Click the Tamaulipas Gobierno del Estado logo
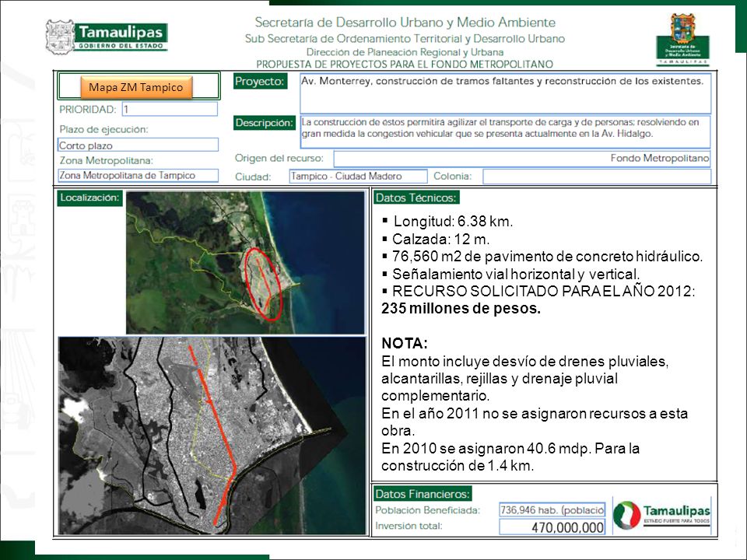The image size is (747, 560). (x=107, y=37)
